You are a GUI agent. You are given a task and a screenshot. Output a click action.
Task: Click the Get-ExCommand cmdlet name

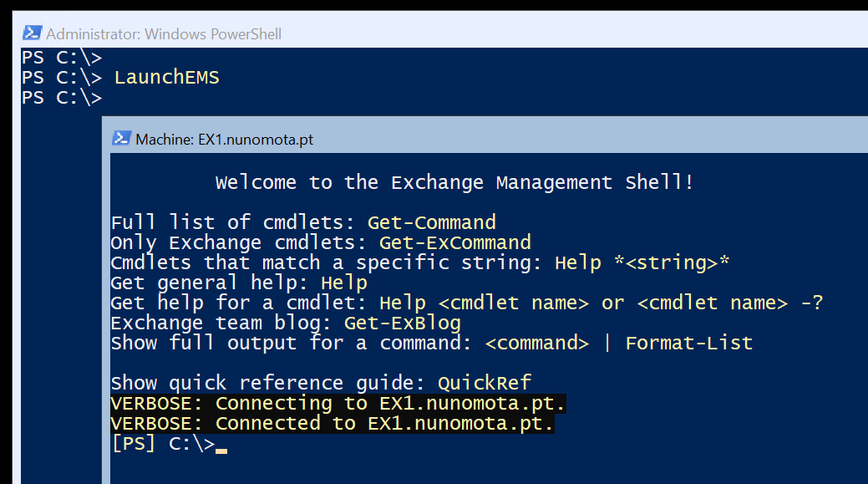(454, 242)
